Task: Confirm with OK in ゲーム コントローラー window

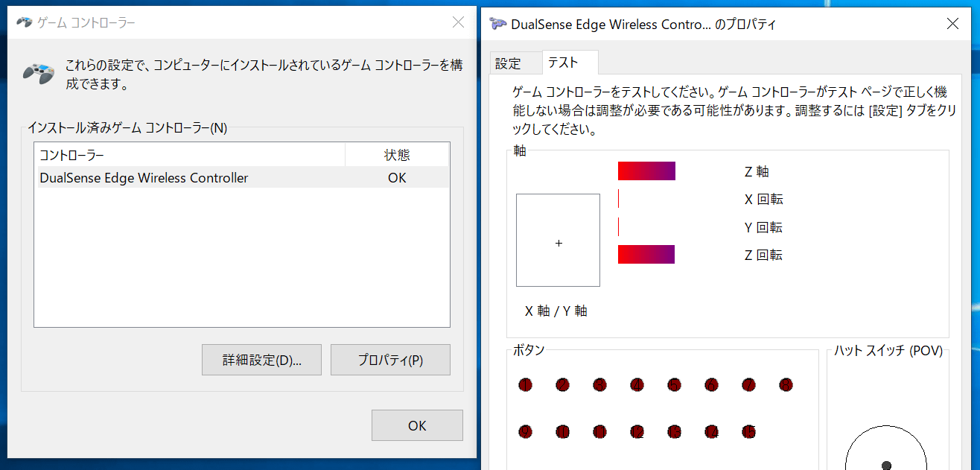Action: click(417, 425)
